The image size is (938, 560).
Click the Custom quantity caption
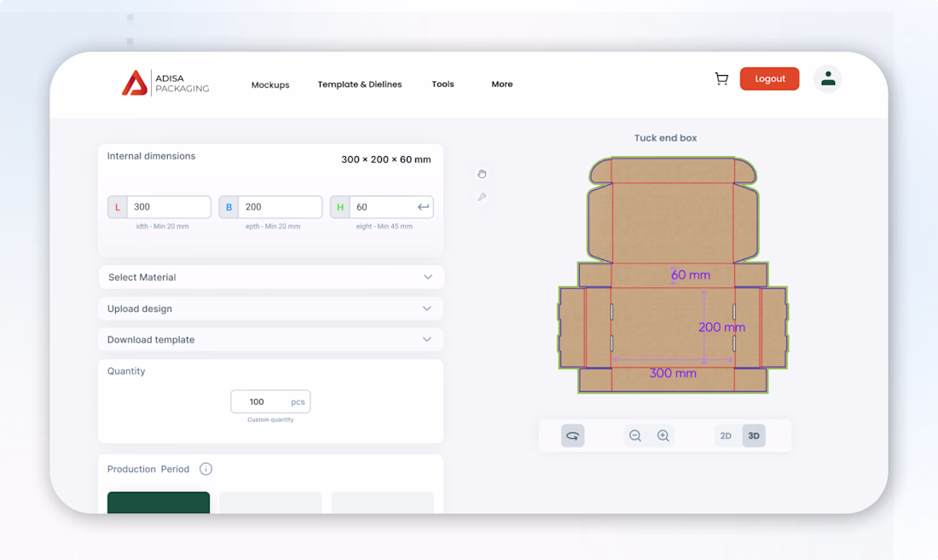tap(270, 419)
